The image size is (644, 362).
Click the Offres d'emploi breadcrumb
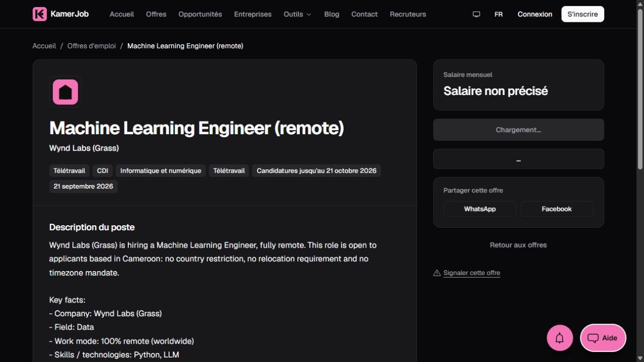pyautogui.click(x=92, y=46)
